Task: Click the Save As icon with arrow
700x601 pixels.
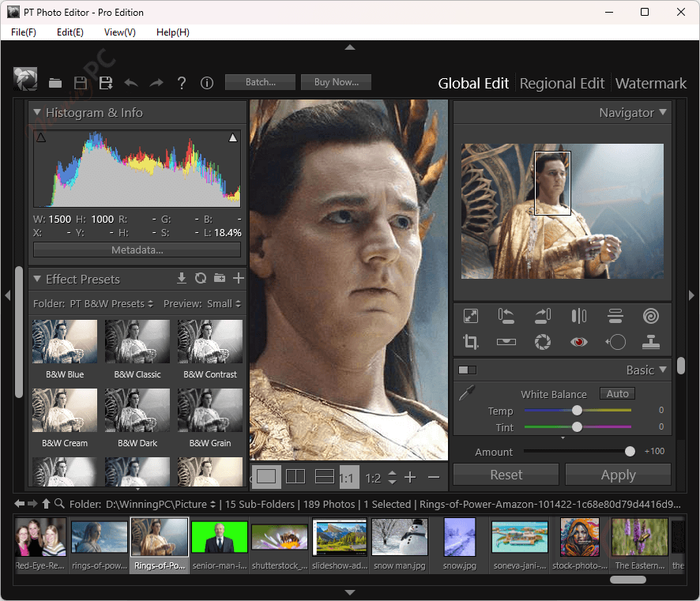Action: 106,83
